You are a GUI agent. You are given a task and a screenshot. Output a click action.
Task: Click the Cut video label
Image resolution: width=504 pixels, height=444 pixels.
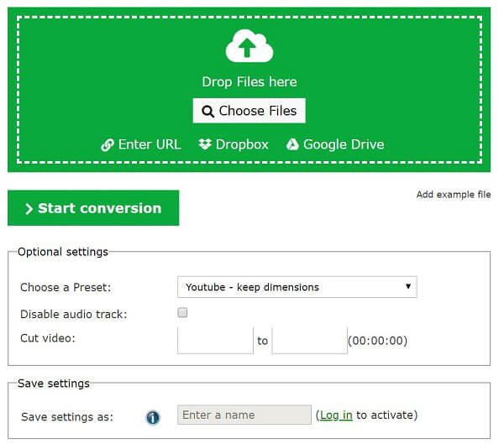pyautogui.click(x=48, y=338)
